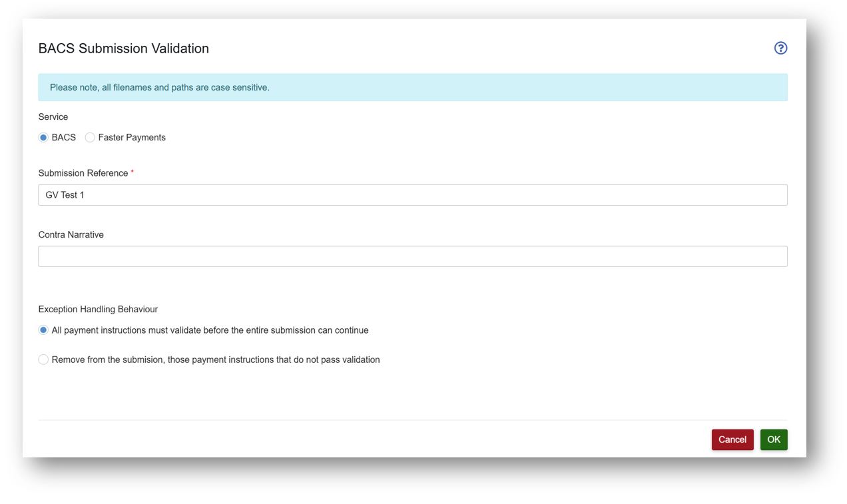Click the 'Contra Narrative' label

(x=71, y=234)
